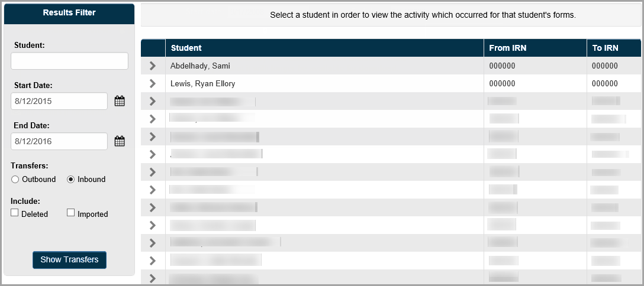Select the Outbound transfers radio button
The image size is (644, 286).
click(15, 180)
